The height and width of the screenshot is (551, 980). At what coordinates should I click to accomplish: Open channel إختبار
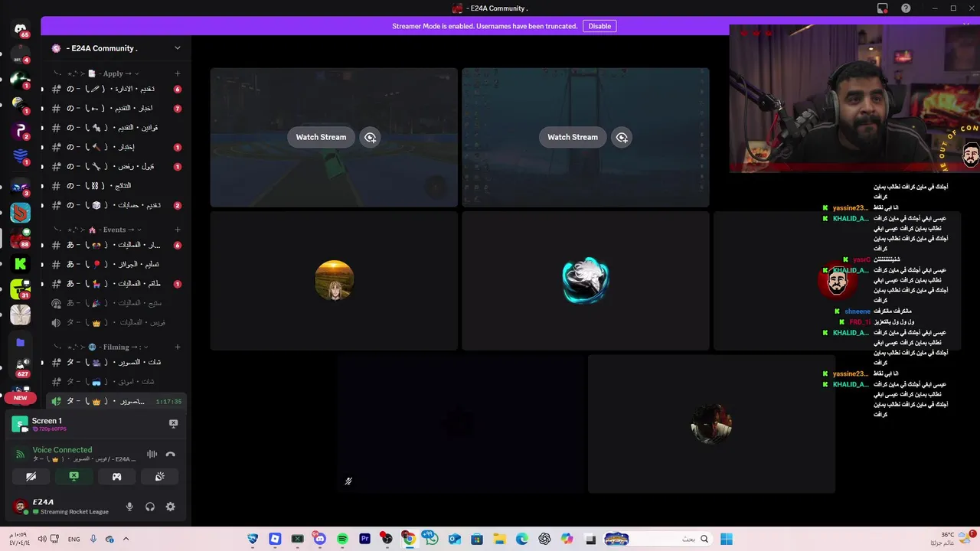116,147
